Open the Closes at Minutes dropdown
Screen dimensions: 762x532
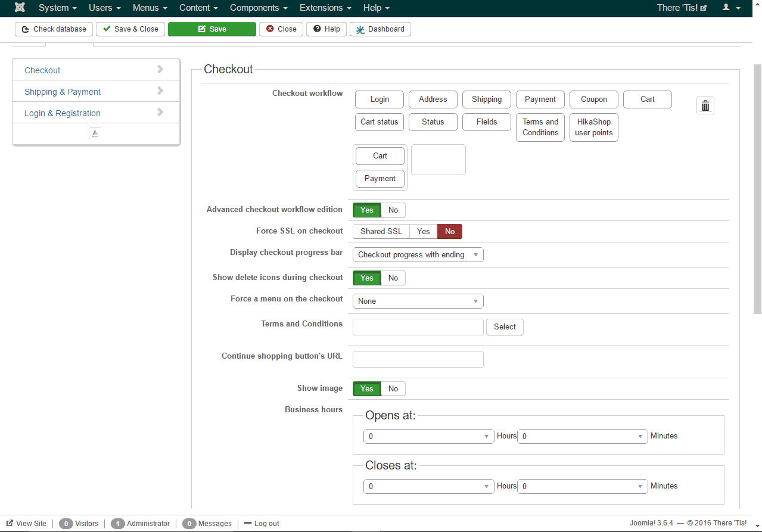583,486
